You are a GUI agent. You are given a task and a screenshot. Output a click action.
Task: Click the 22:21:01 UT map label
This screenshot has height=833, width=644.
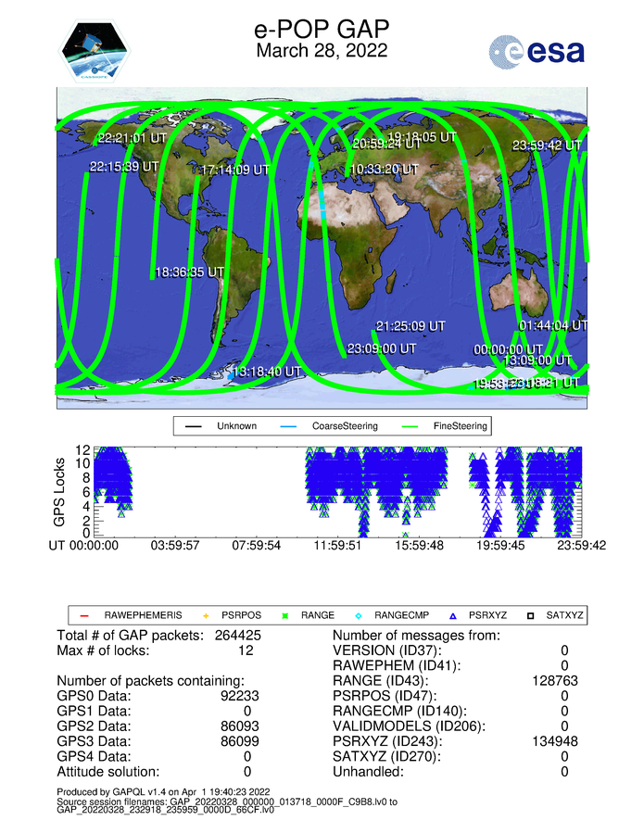(133, 137)
